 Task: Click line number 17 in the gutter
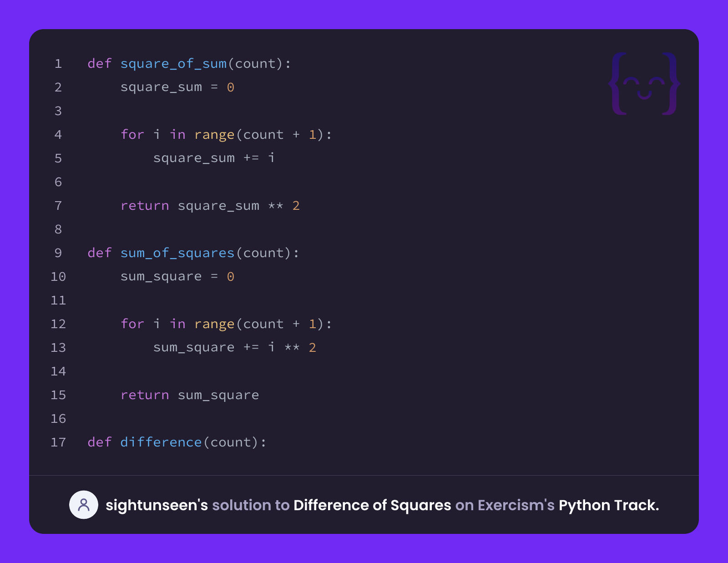pos(58,442)
